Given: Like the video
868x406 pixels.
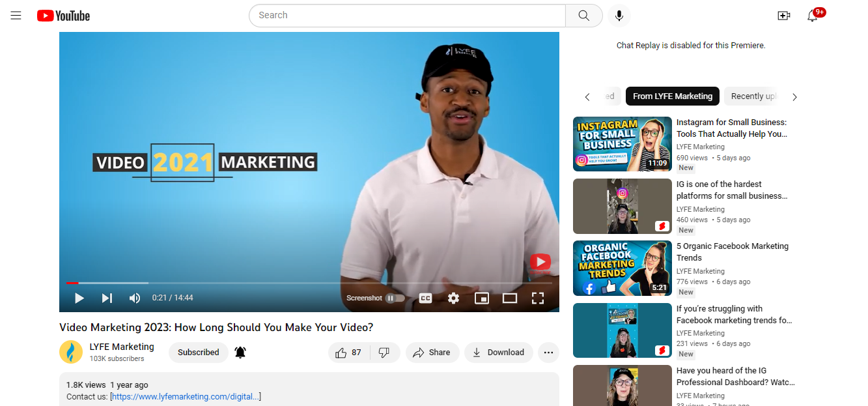Looking at the screenshot, I should pos(348,353).
